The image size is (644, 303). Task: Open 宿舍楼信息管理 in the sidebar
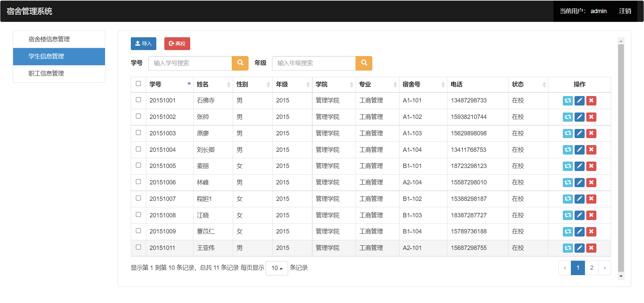pos(59,39)
